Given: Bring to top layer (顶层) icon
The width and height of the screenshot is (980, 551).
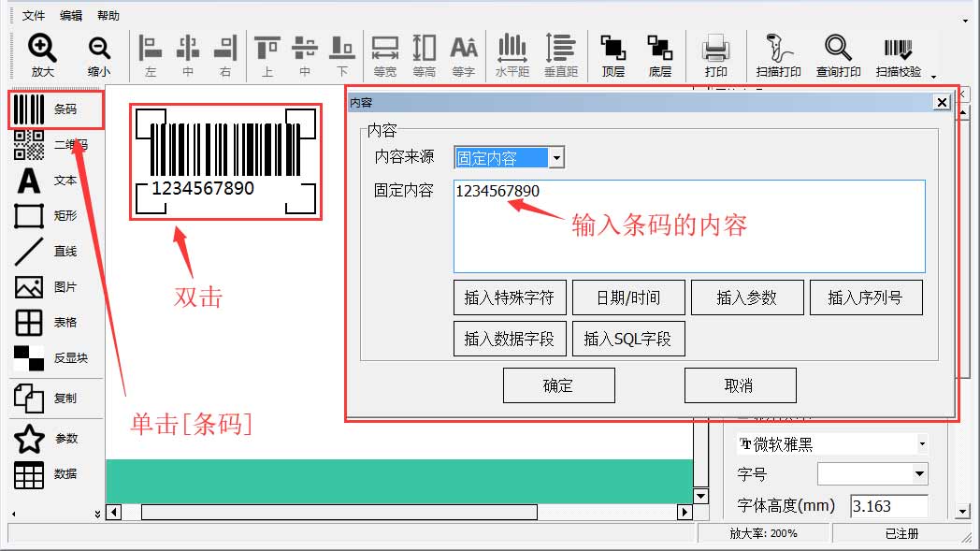Looking at the screenshot, I should click(x=612, y=49).
